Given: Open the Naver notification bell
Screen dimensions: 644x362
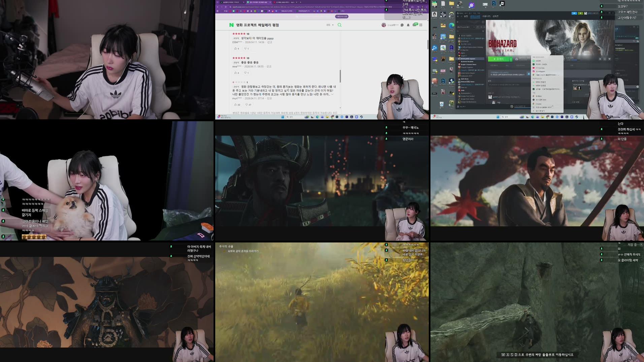Looking at the screenshot, I should 408,25.
